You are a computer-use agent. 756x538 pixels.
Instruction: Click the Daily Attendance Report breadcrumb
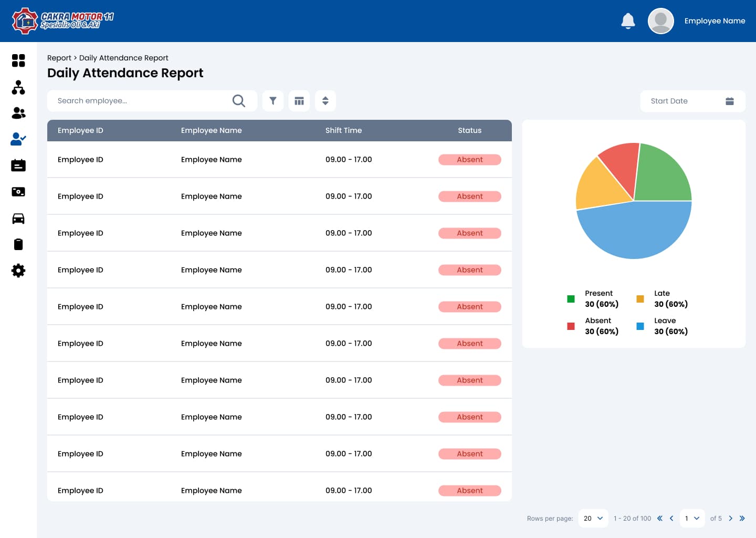click(124, 58)
